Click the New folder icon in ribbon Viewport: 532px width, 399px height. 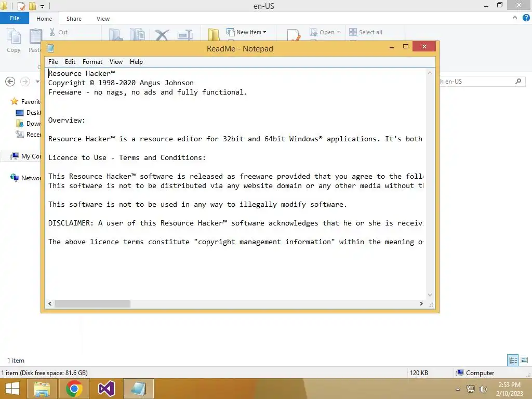click(214, 35)
